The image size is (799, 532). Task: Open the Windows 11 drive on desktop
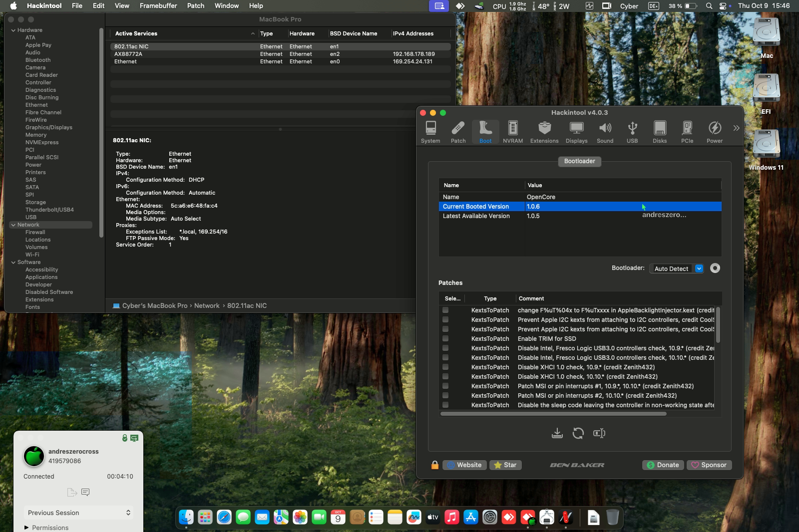tap(766, 149)
